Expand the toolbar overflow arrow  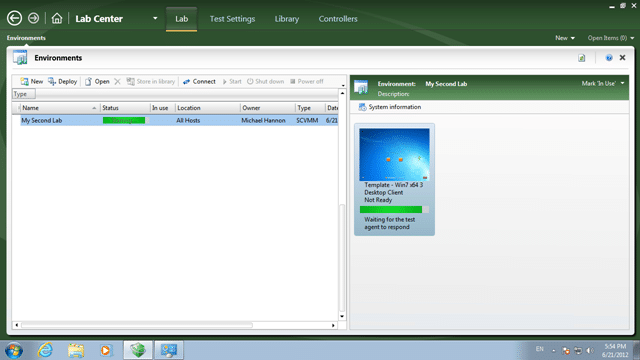click(x=343, y=85)
